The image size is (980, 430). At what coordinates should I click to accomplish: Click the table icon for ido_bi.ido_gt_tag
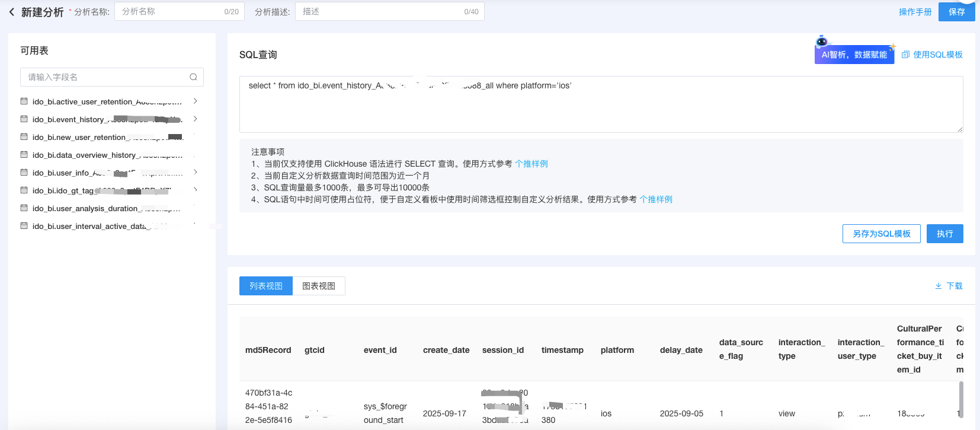tap(24, 190)
